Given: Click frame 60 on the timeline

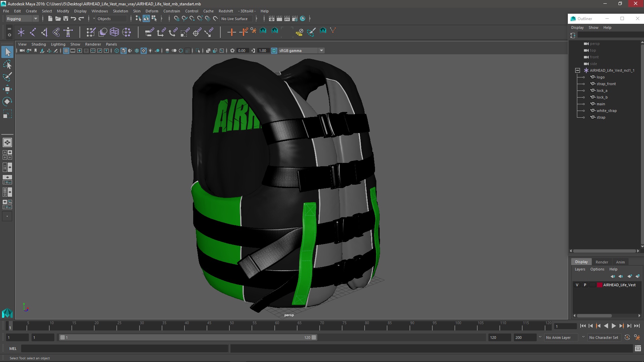Looking at the screenshot, I should [x=277, y=326].
